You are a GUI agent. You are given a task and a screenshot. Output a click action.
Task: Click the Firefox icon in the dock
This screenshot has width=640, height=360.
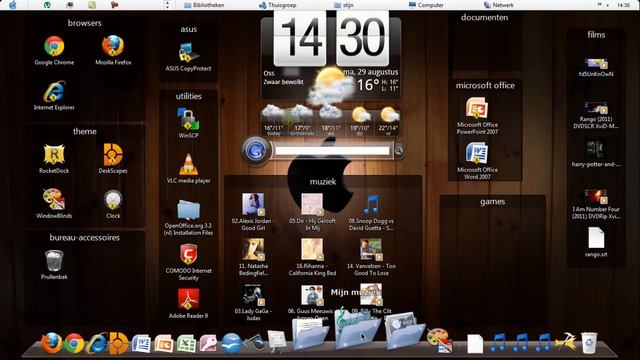click(x=51, y=343)
